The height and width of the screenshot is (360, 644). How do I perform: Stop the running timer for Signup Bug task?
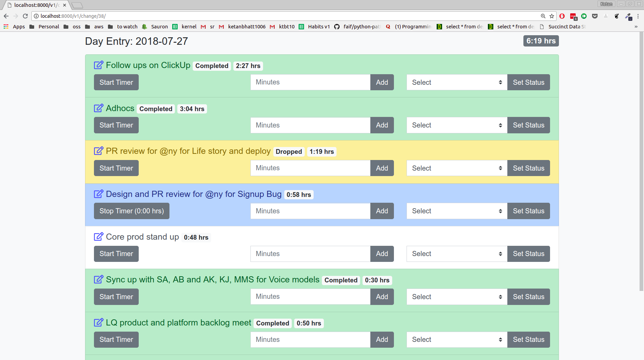(132, 211)
